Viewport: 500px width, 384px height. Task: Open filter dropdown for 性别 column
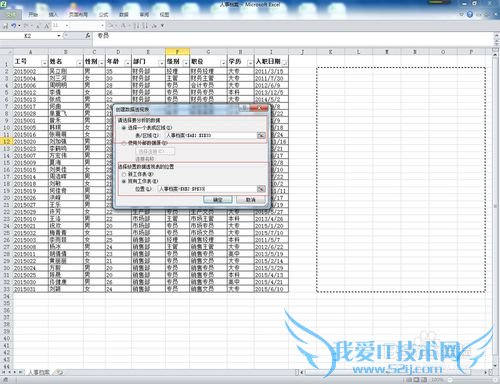[101, 63]
